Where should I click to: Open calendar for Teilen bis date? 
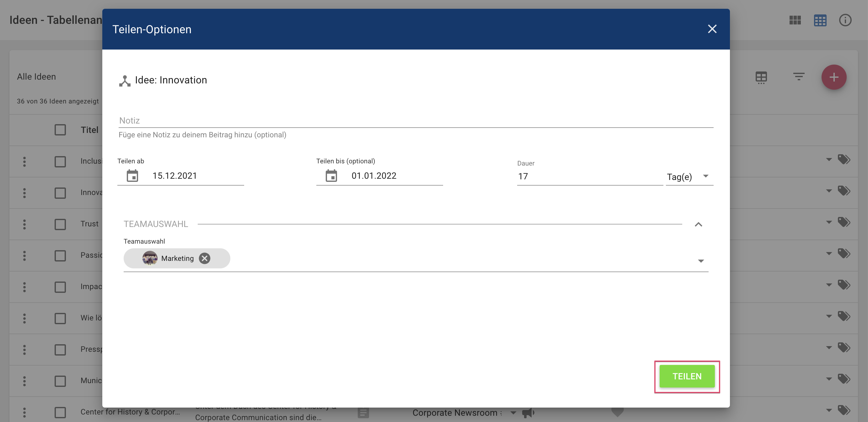(x=331, y=176)
